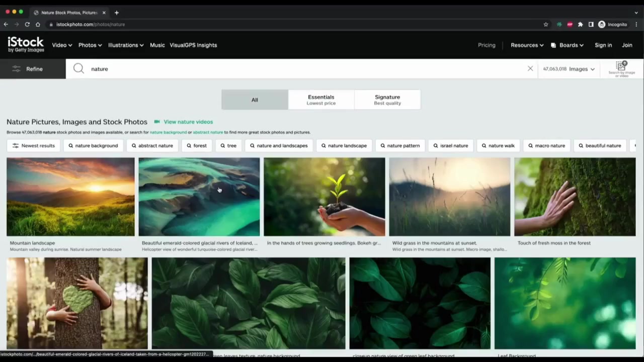Open the Mountain landscape photo thumbnail
Image resolution: width=644 pixels, height=362 pixels.
(70, 196)
